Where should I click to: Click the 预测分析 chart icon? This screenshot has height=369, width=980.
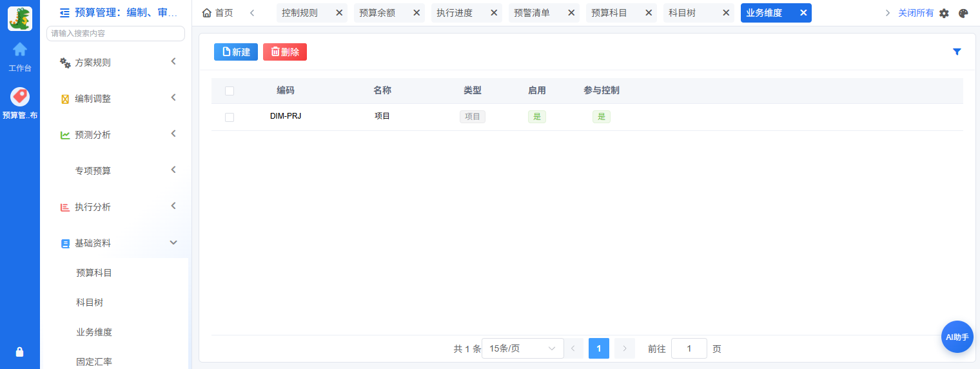(65, 135)
